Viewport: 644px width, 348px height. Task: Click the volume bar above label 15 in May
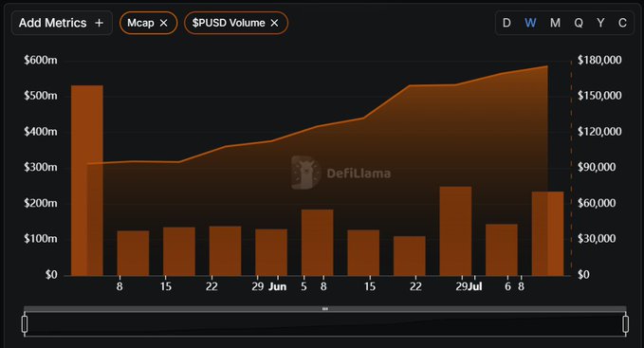pyautogui.click(x=179, y=251)
